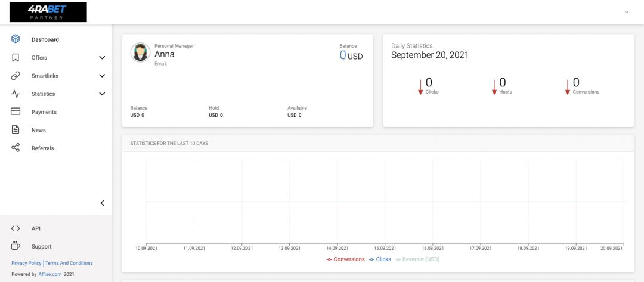Expand the Statistics submenu chevron
The height and width of the screenshot is (282, 644).
click(x=102, y=94)
